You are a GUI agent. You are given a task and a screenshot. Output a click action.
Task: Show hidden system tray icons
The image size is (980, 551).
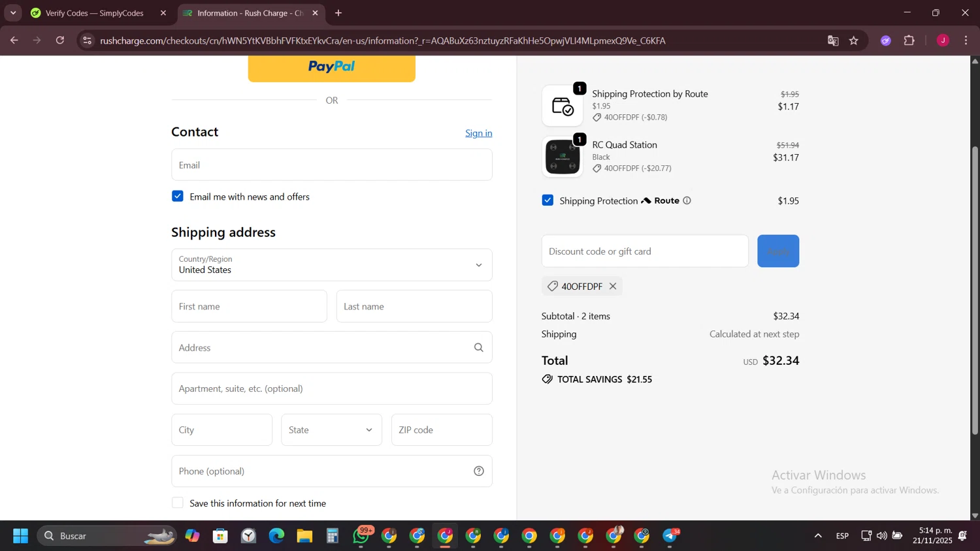(818, 536)
